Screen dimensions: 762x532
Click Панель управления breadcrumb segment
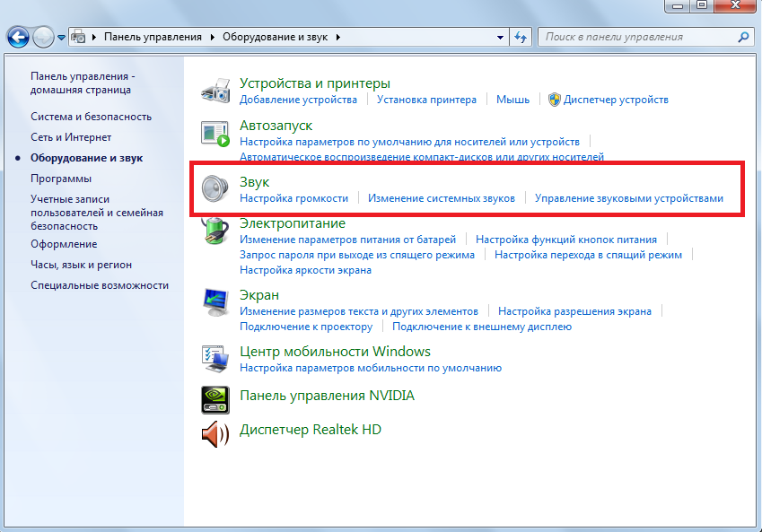click(153, 37)
